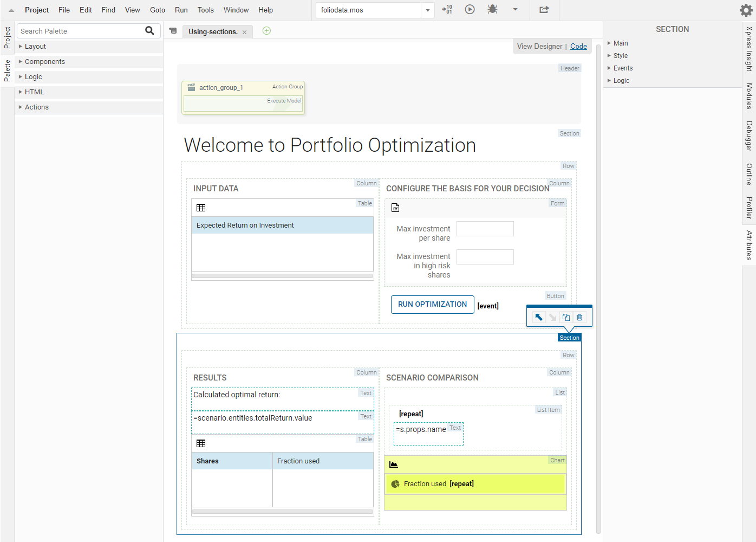Click the compile model icon in toolbar

(447, 10)
